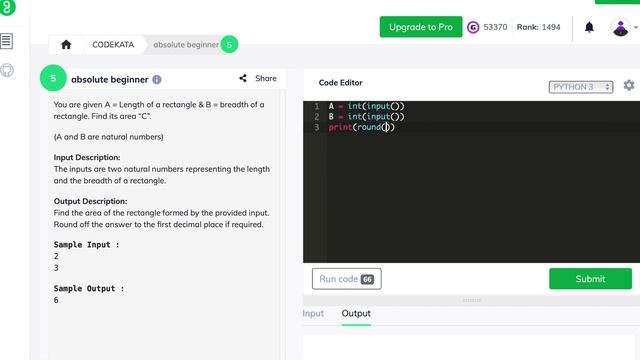Screen dimensions: 640x360
Task: Click the problem number 5 circle
Action: tap(53, 78)
